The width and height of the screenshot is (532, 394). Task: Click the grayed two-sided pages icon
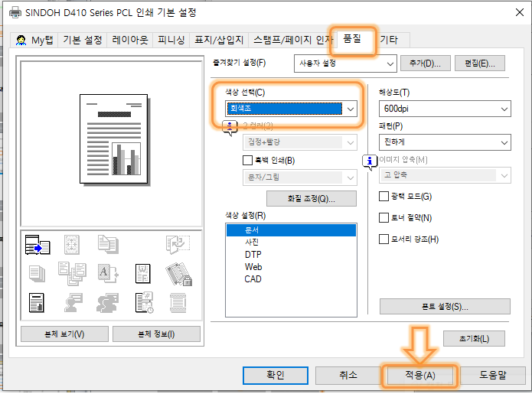(x=108, y=245)
